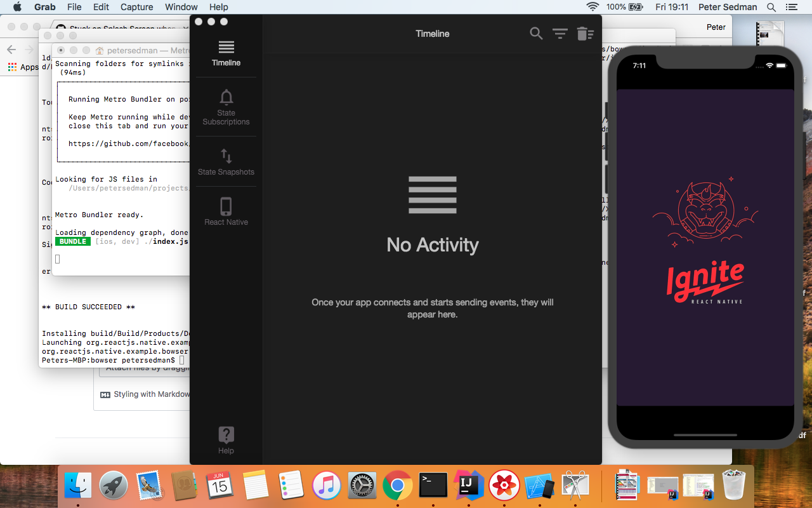Click the petersedman Metro terminal title

tap(143, 50)
